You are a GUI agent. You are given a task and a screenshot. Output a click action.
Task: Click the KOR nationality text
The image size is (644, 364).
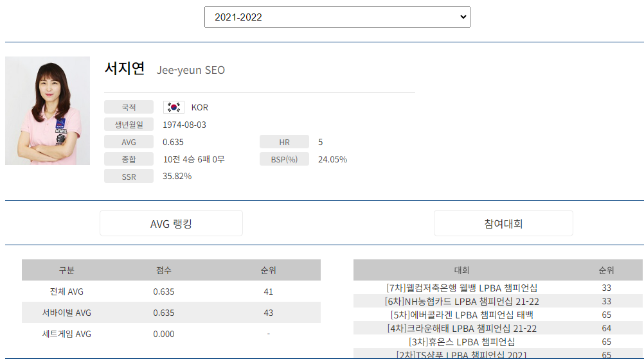pos(200,107)
